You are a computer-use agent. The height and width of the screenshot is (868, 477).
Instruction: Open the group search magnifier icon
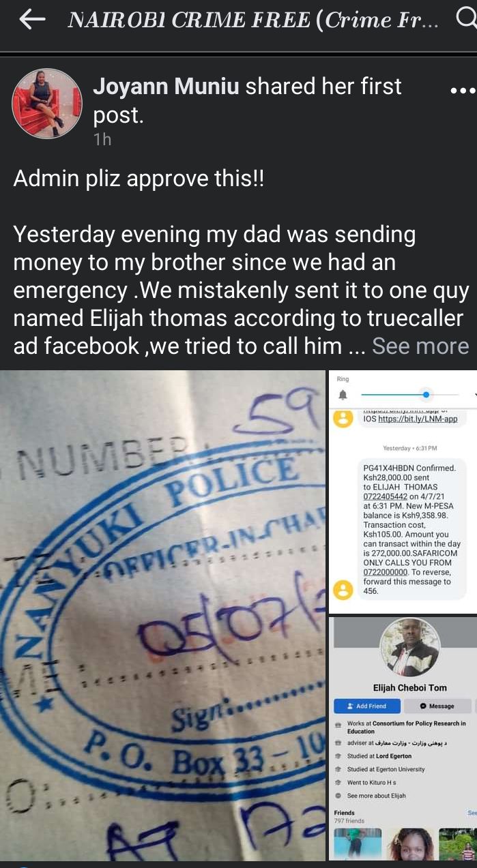467,20
